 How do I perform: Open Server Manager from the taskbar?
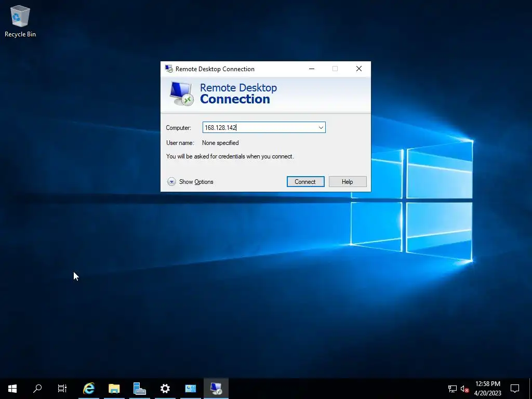tap(139, 389)
